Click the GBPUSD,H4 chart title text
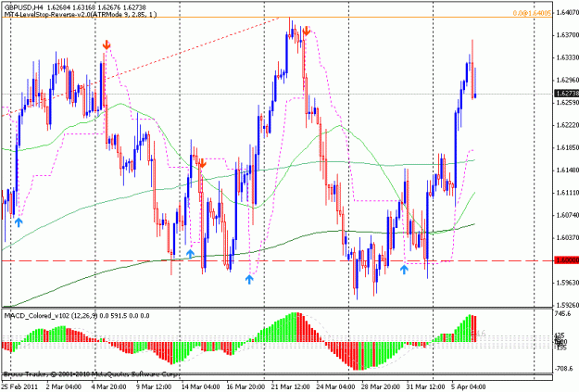Viewport: 579px width, 392px height. 22,7
